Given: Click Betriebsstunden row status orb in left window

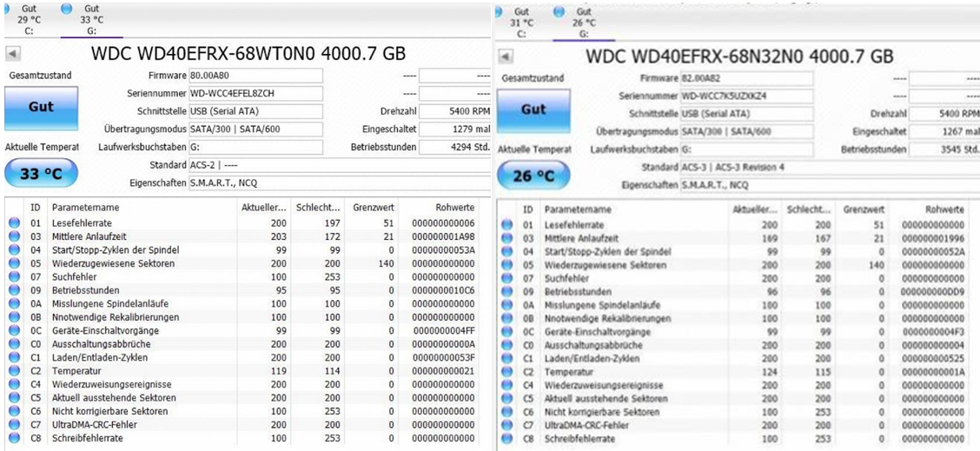Looking at the screenshot, I should (x=14, y=290).
